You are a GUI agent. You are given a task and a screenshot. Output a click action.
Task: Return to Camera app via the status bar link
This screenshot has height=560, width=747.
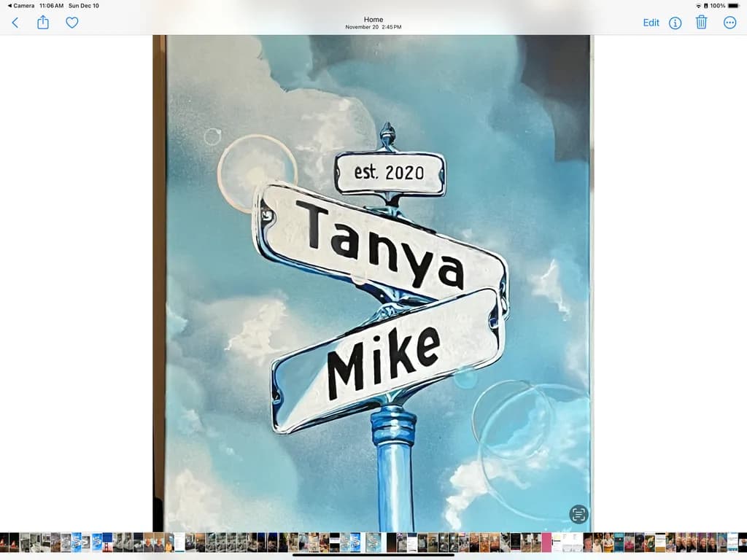[21, 6]
